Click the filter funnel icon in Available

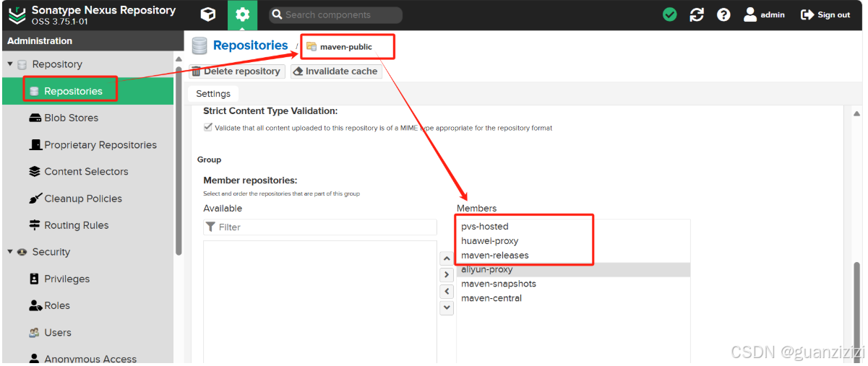pos(210,227)
